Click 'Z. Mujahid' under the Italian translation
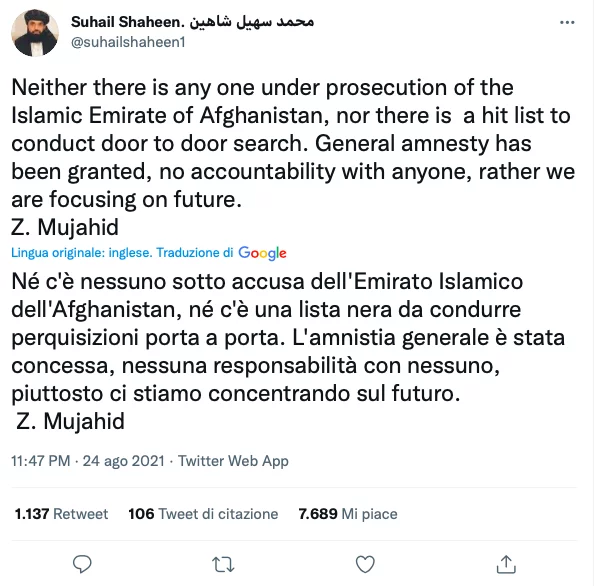The height and width of the screenshot is (586, 606). (x=71, y=421)
